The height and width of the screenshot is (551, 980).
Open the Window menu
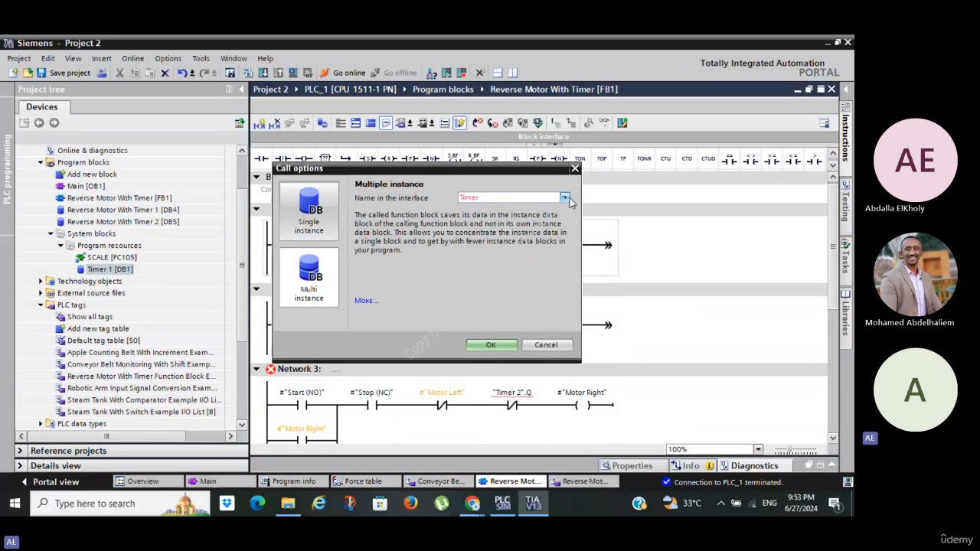click(234, 58)
